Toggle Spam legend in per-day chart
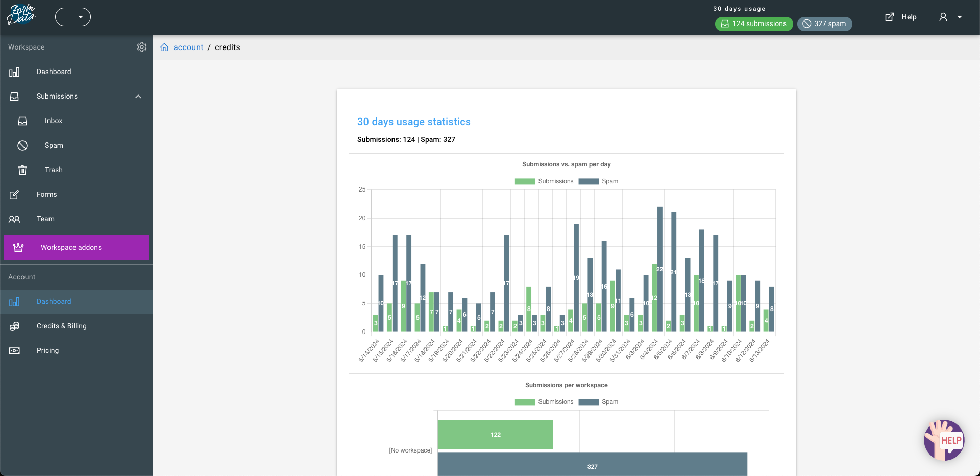980x476 pixels. click(x=599, y=181)
